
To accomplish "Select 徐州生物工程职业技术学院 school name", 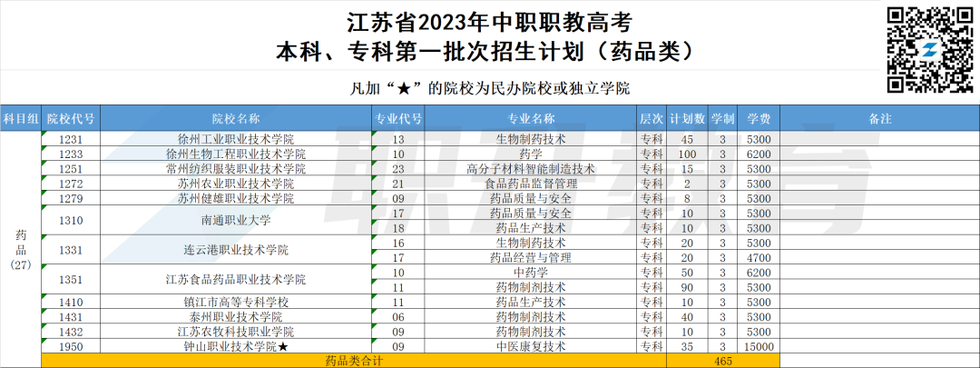I will [236, 154].
